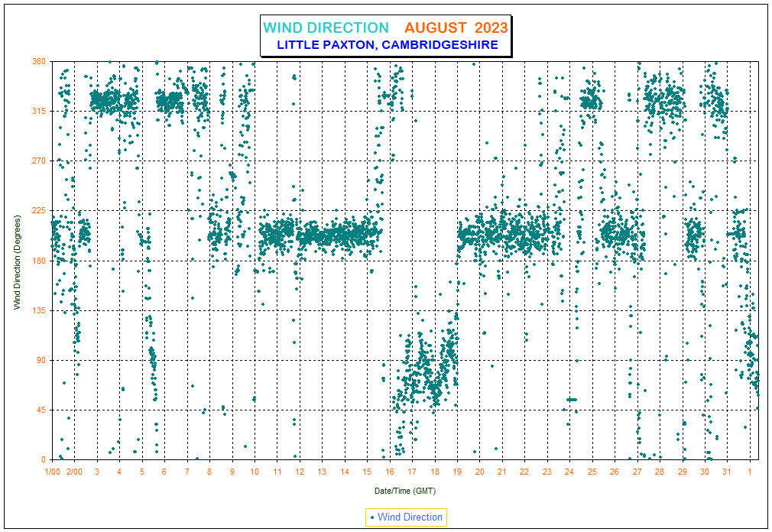Click the final "1" date label after 31
The image size is (772, 532).
750,472
